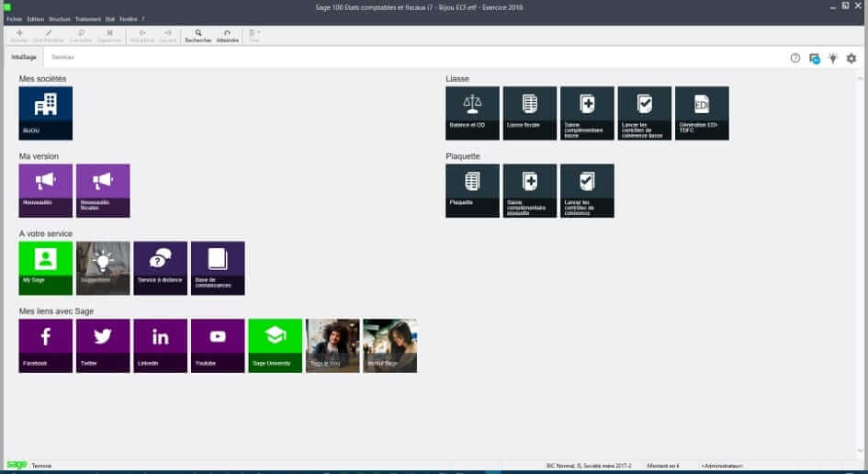Launch liasse coherence controls tile
The width and height of the screenshot is (868, 474).
645,113
